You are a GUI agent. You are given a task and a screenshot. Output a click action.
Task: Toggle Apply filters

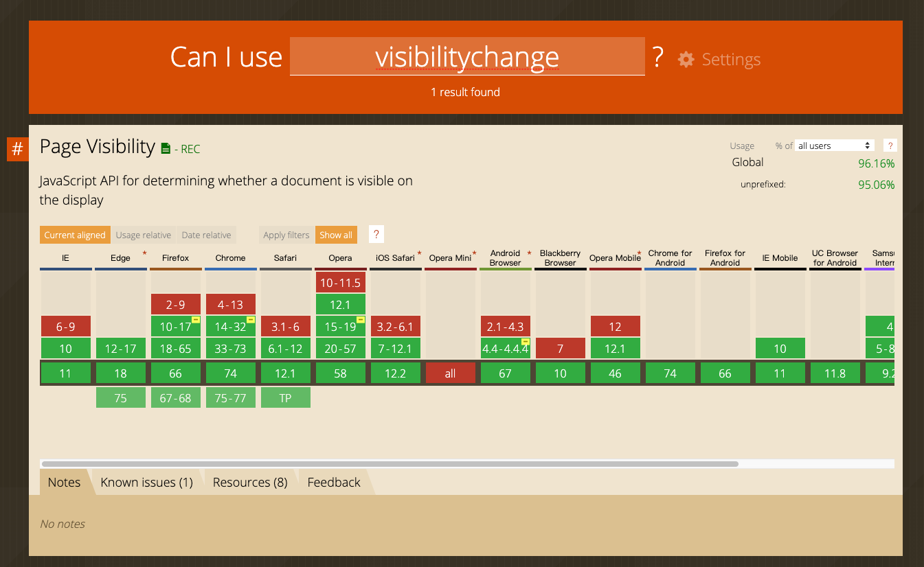(286, 235)
